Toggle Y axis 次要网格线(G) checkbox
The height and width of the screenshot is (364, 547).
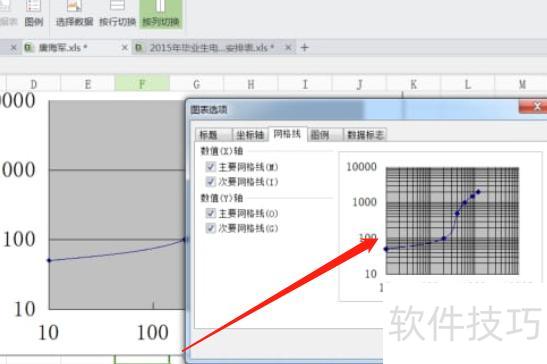point(211,228)
